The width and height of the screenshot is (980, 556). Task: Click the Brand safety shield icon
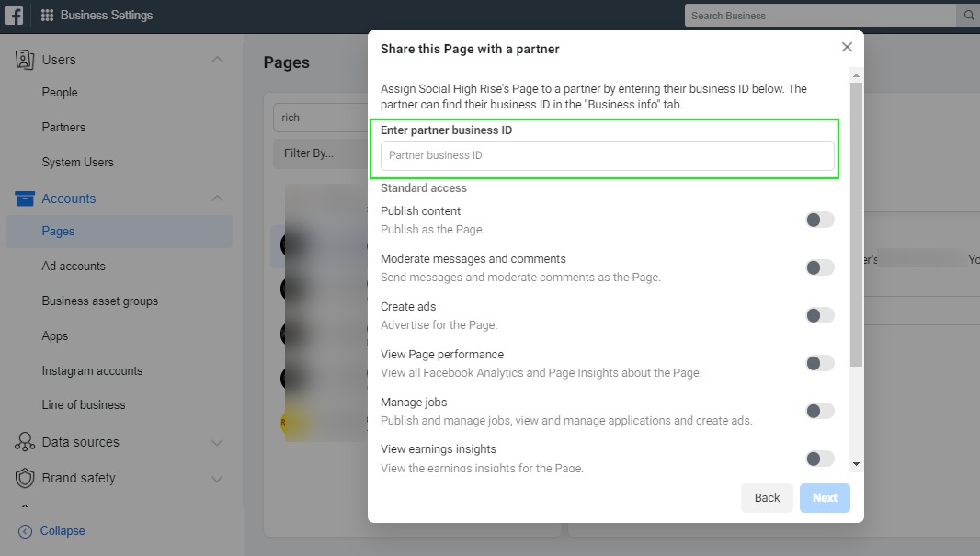click(25, 478)
